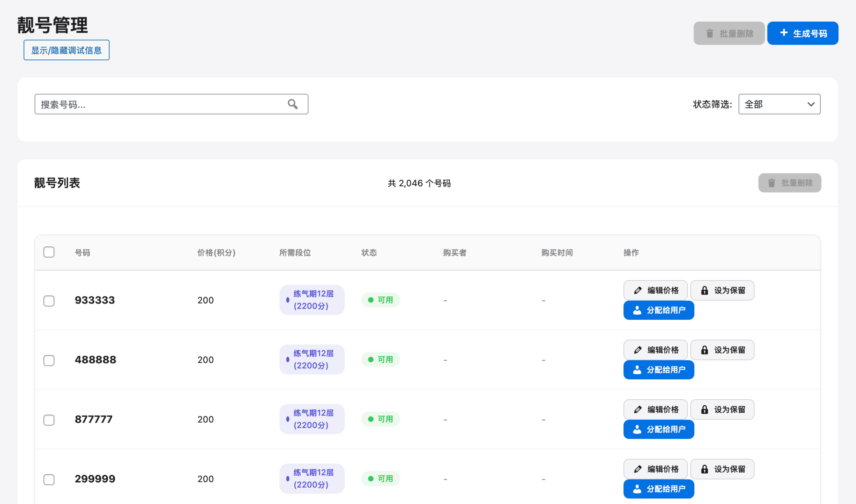Viewport: 856px width, 504px height.
Task: Toggle the select-all header checkbox
Action: [49, 252]
